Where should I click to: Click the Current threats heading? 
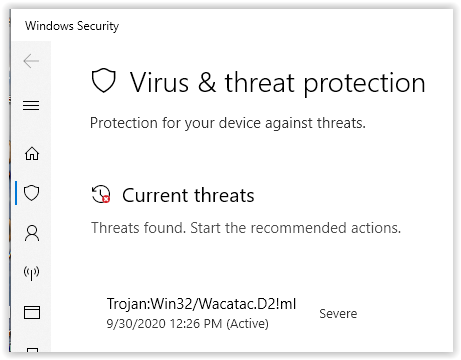click(x=188, y=195)
